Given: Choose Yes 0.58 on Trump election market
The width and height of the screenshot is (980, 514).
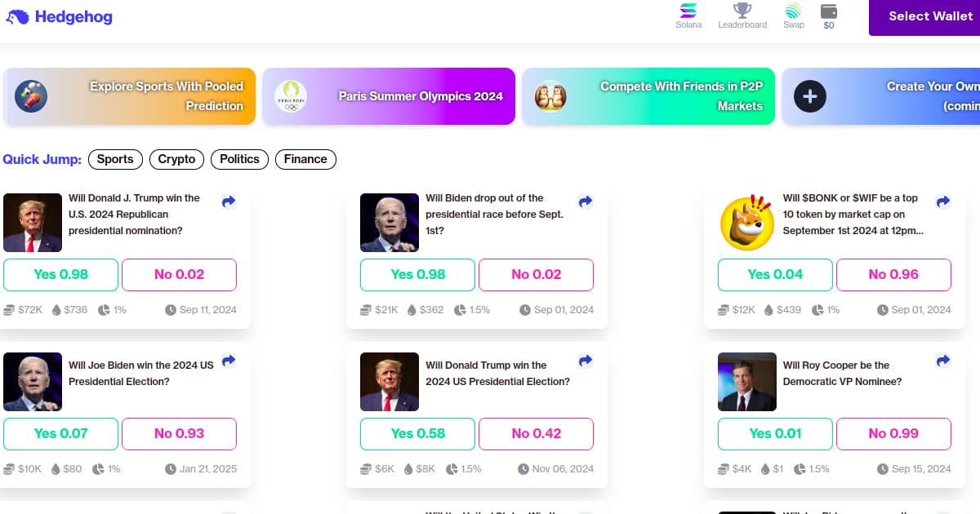Looking at the screenshot, I should (x=417, y=434).
